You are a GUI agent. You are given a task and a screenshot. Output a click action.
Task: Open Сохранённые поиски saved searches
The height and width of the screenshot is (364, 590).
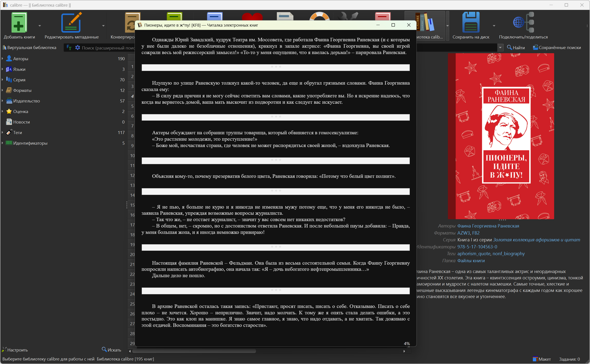[x=557, y=47]
